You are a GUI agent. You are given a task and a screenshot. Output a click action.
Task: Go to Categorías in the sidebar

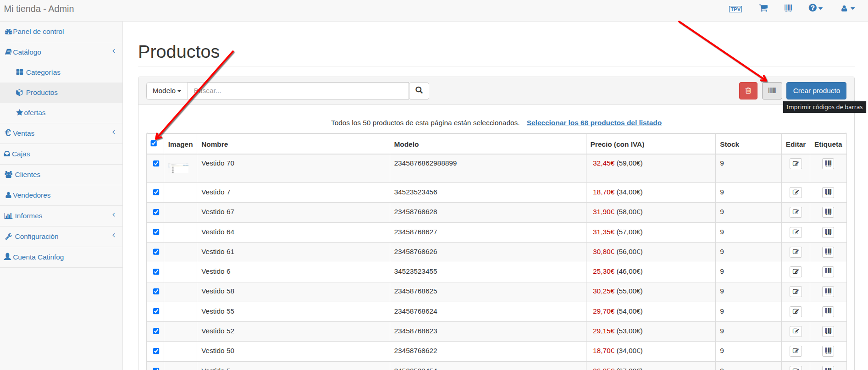(x=43, y=72)
